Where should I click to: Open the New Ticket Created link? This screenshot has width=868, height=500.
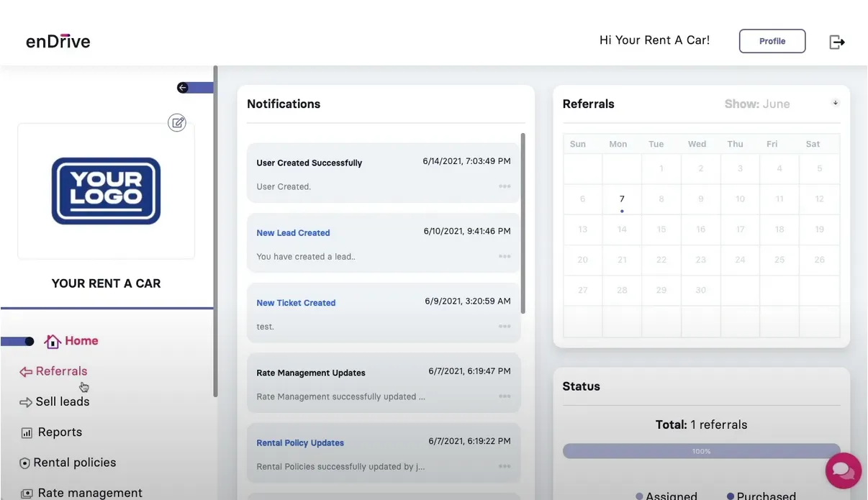[296, 303]
